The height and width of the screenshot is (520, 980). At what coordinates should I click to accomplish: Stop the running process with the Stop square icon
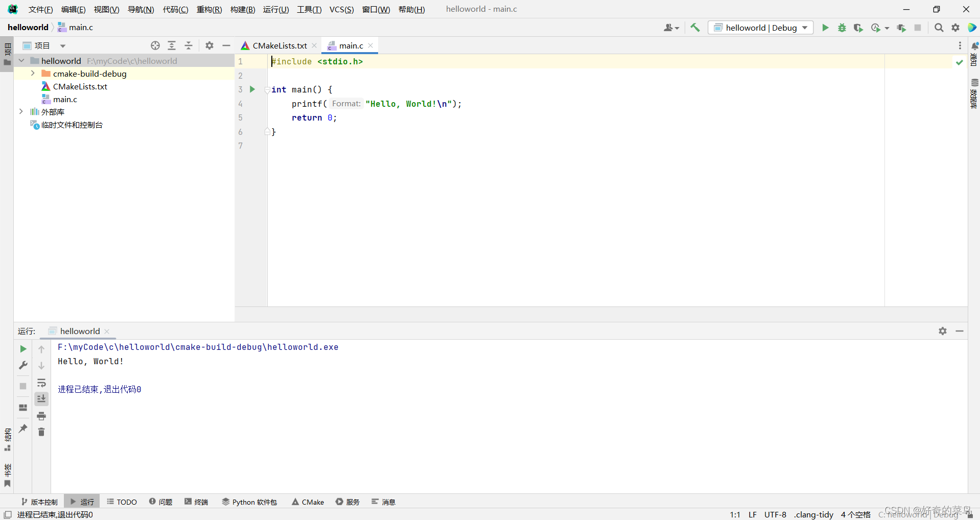(x=918, y=28)
